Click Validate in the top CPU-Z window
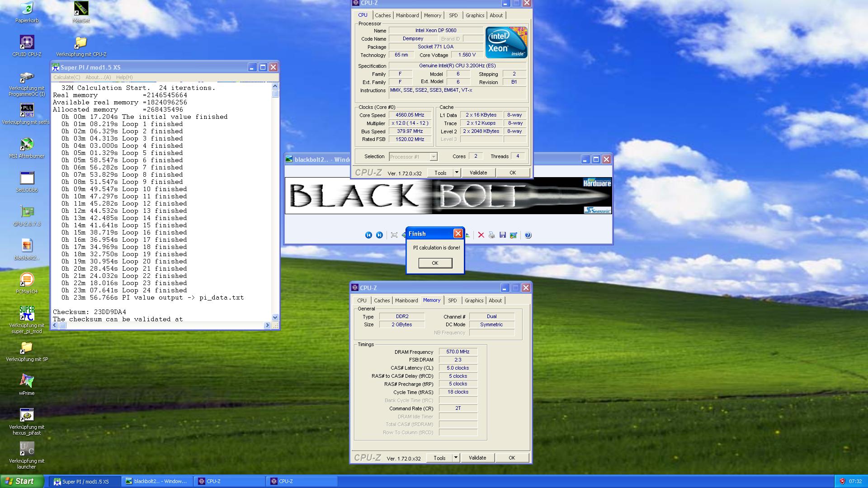Screen dimensions: 868x488 pos(478,173)
